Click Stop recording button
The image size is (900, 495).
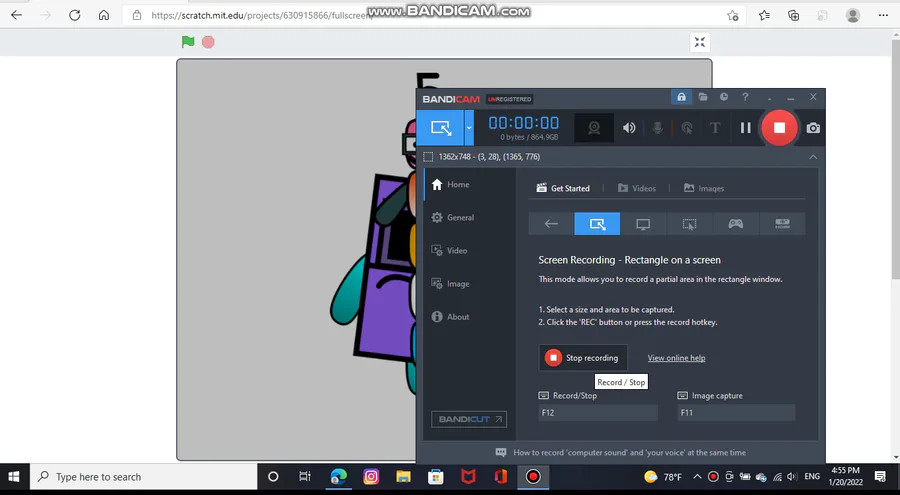[583, 358]
